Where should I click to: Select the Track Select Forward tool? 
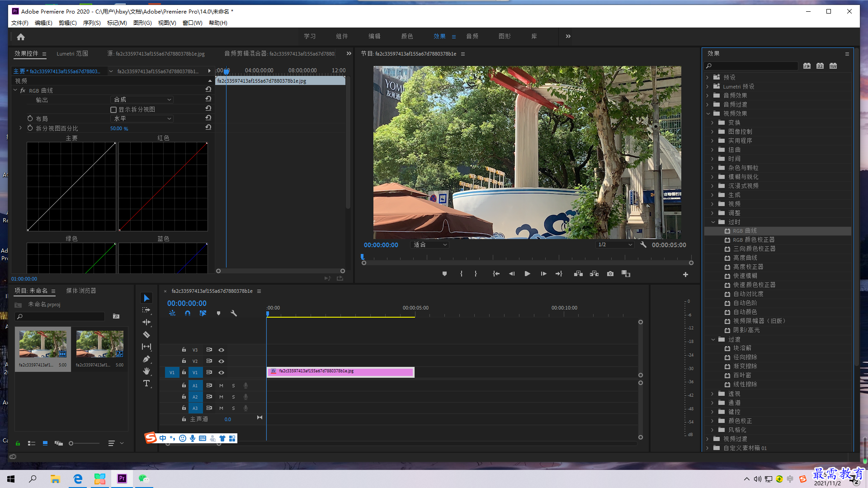[146, 310]
